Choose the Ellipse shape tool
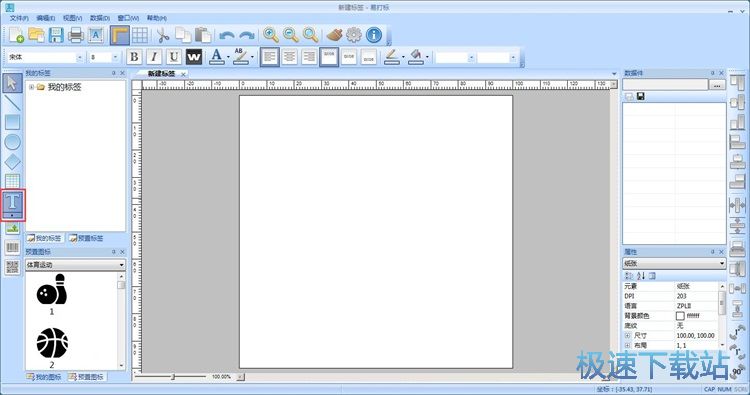 [x=12, y=142]
